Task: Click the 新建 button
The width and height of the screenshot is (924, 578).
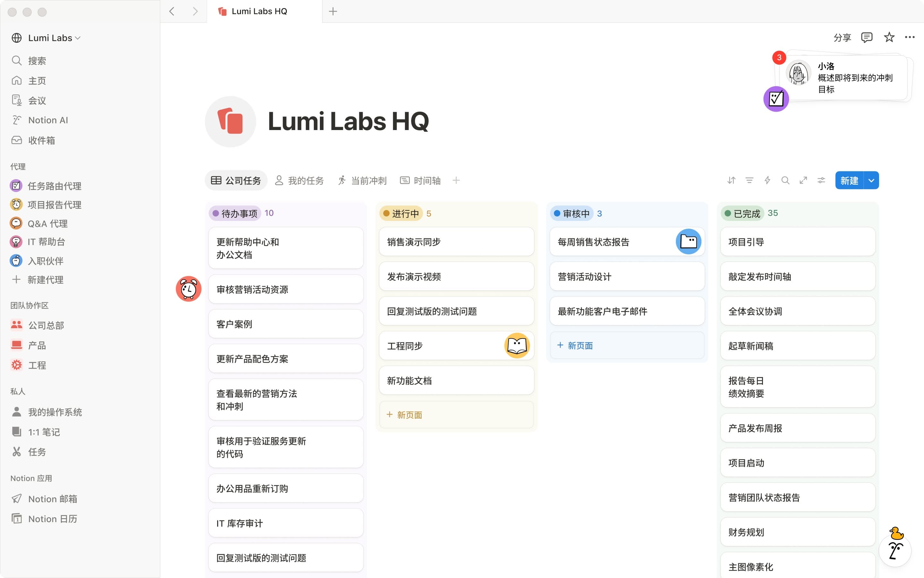Action: point(850,180)
